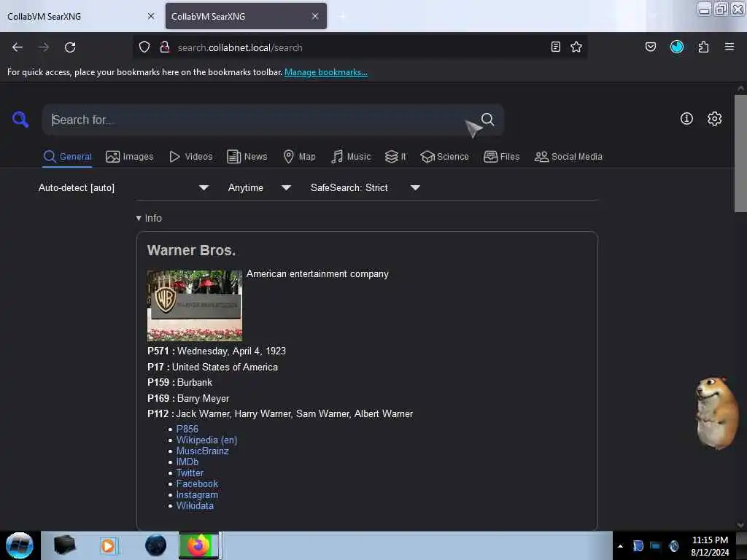Open SearXNG preferences gear icon
747x560 pixels.
714,119
